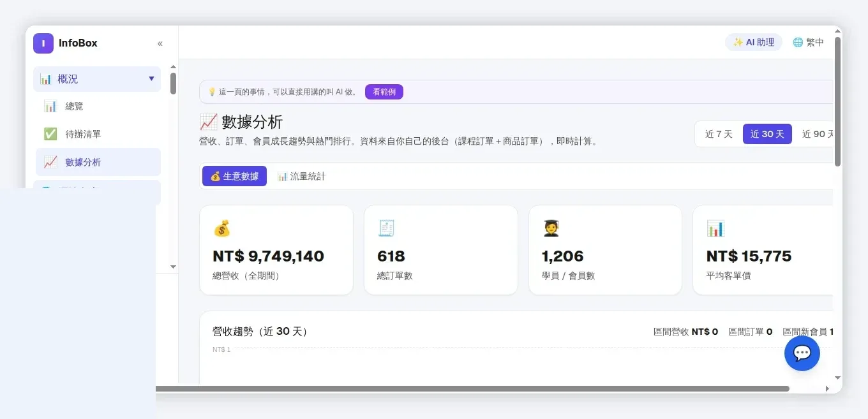Click the money bag icon on 總營收 card
Viewport: 868px width, 419px height.
[x=221, y=228]
